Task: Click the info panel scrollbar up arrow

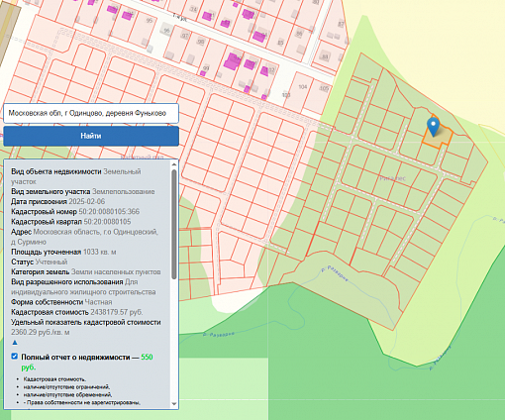Action: click(174, 163)
